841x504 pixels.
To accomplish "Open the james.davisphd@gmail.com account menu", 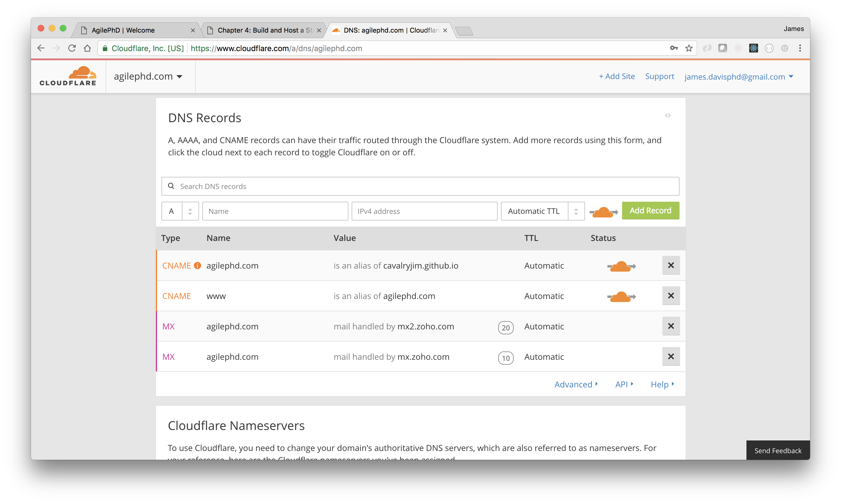I will click(x=738, y=77).
